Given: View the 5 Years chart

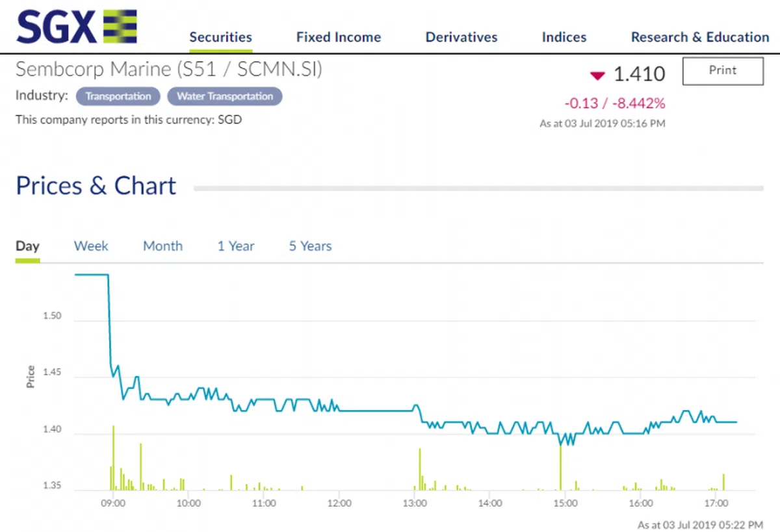Looking at the screenshot, I should 310,246.
